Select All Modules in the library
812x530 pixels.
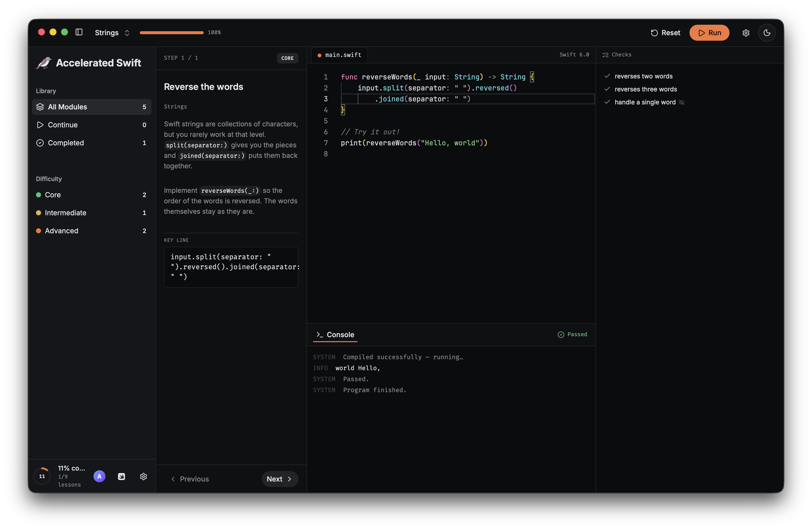(x=91, y=107)
